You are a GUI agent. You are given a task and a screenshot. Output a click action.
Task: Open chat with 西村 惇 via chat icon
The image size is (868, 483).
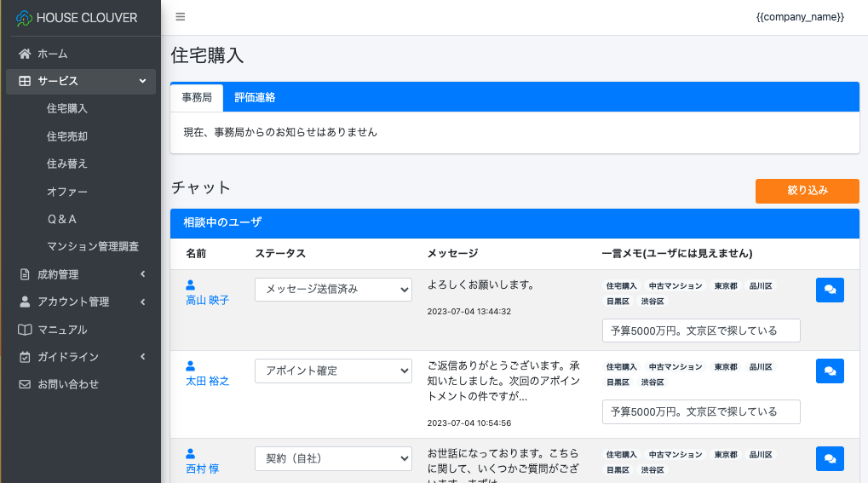click(830, 458)
